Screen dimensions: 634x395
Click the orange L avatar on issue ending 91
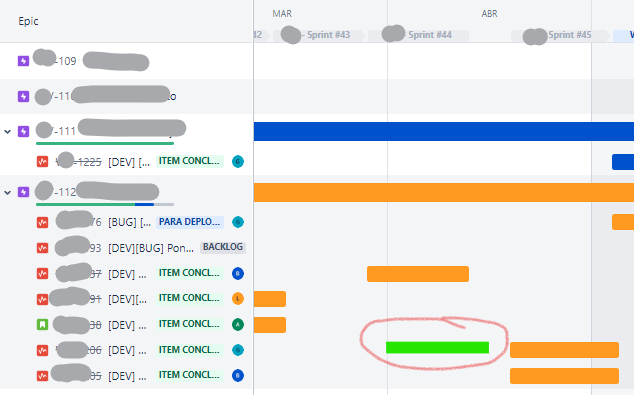[x=238, y=299]
